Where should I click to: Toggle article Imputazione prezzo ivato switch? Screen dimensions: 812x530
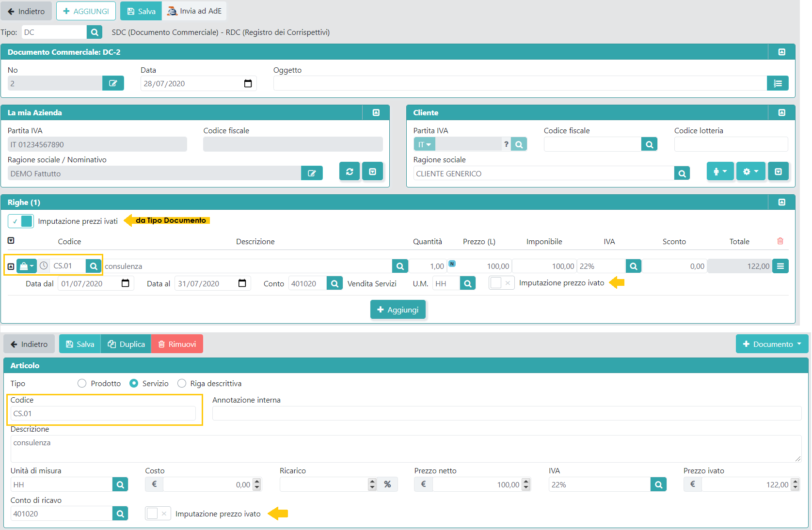point(158,514)
